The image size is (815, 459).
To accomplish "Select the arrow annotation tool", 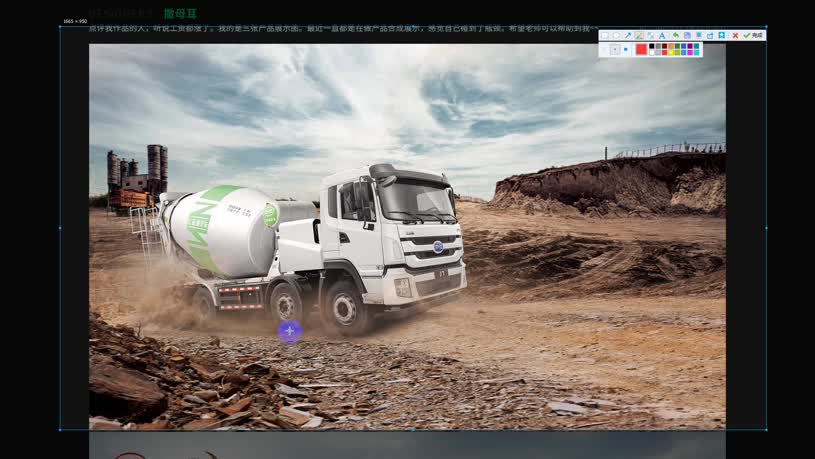I will point(628,35).
